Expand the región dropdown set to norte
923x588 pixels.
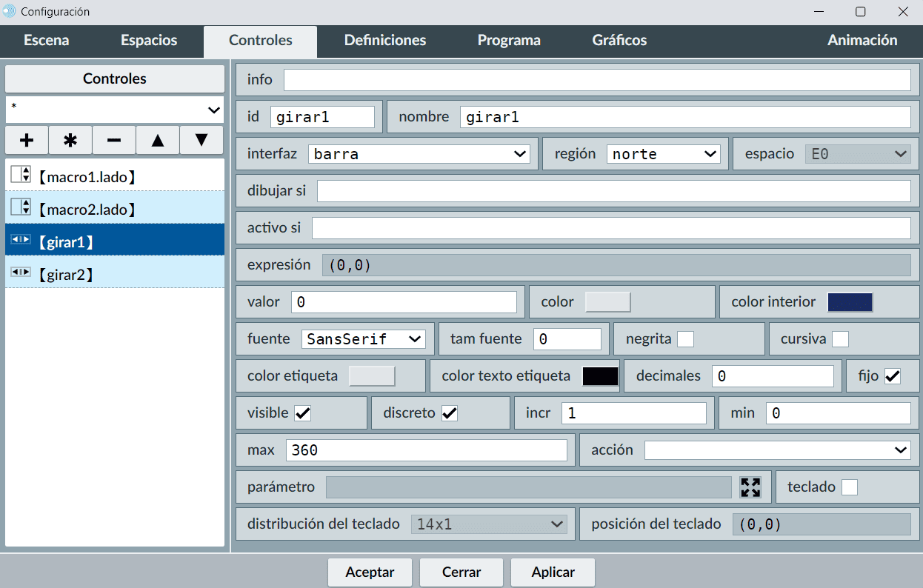tap(663, 154)
